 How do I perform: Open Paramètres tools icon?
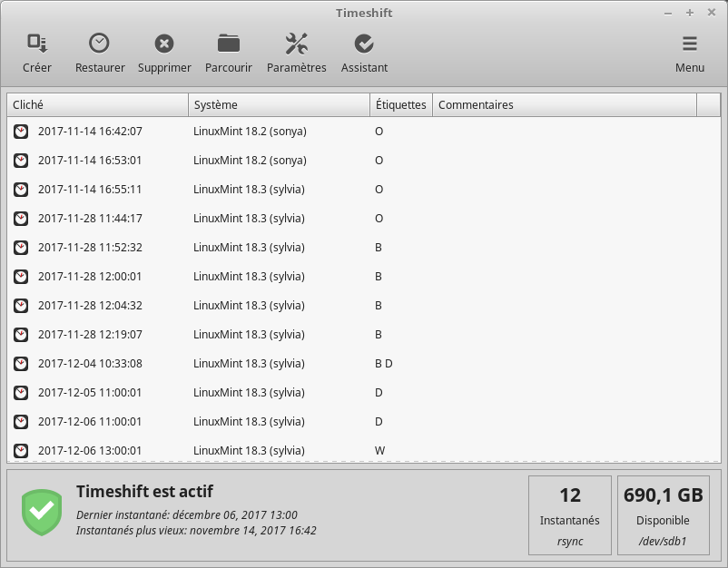tap(296, 44)
